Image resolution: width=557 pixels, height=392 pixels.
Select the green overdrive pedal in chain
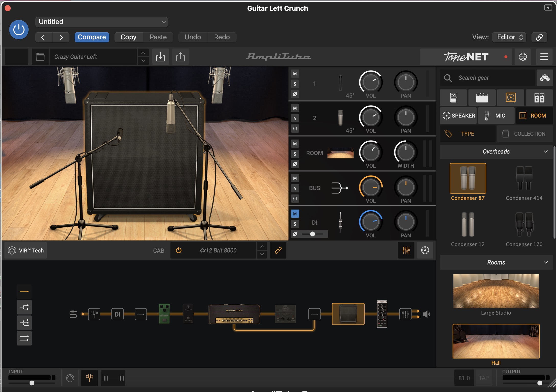(x=164, y=314)
